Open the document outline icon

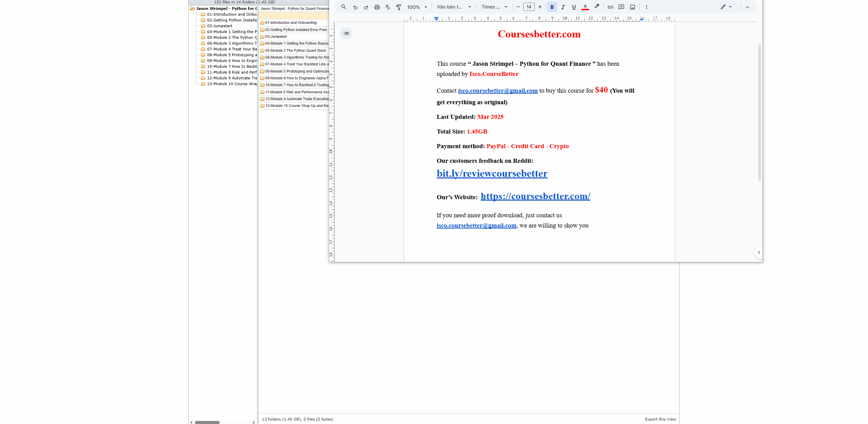(x=346, y=33)
